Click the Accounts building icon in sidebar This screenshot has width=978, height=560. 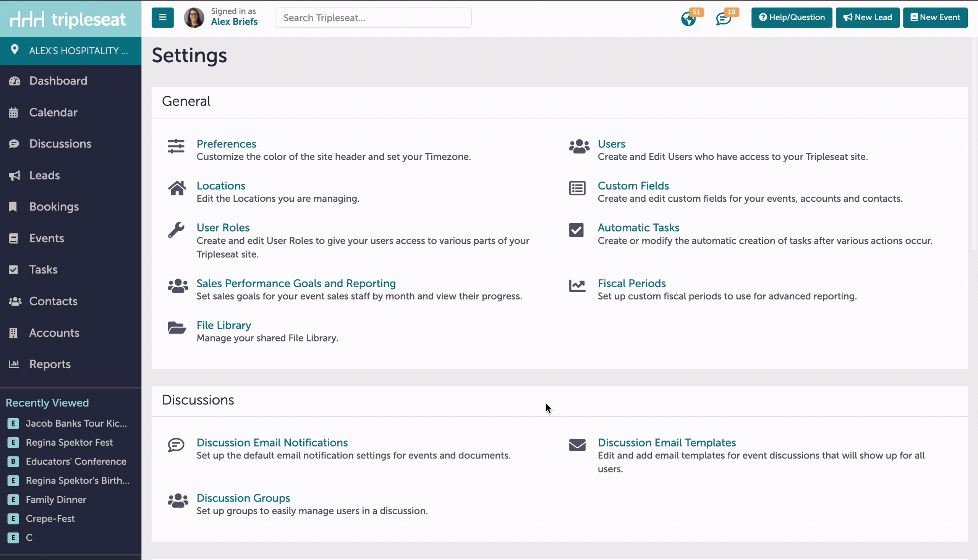coord(13,333)
